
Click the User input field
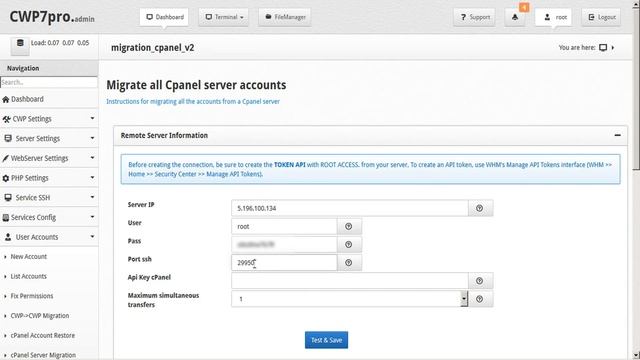(x=284, y=226)
